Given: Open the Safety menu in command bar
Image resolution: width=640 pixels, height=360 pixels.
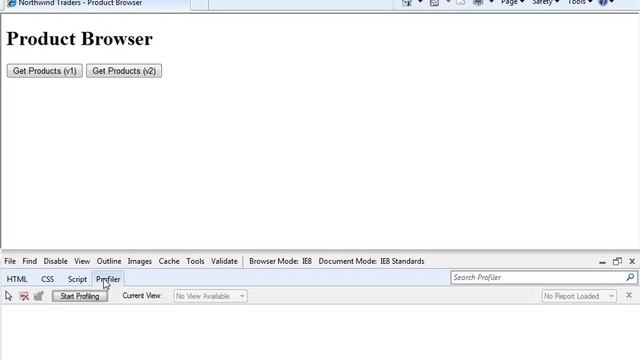Looking at the screenshot, I should pyautogui.click(x=545, y=2).
